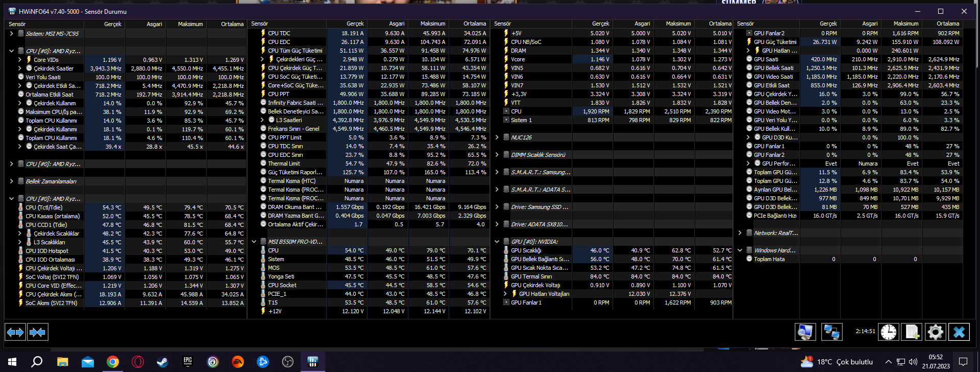Click the elapsed time '2:14:51'
Viewport: 980px width, 372px height.
[x=865, y=331]
